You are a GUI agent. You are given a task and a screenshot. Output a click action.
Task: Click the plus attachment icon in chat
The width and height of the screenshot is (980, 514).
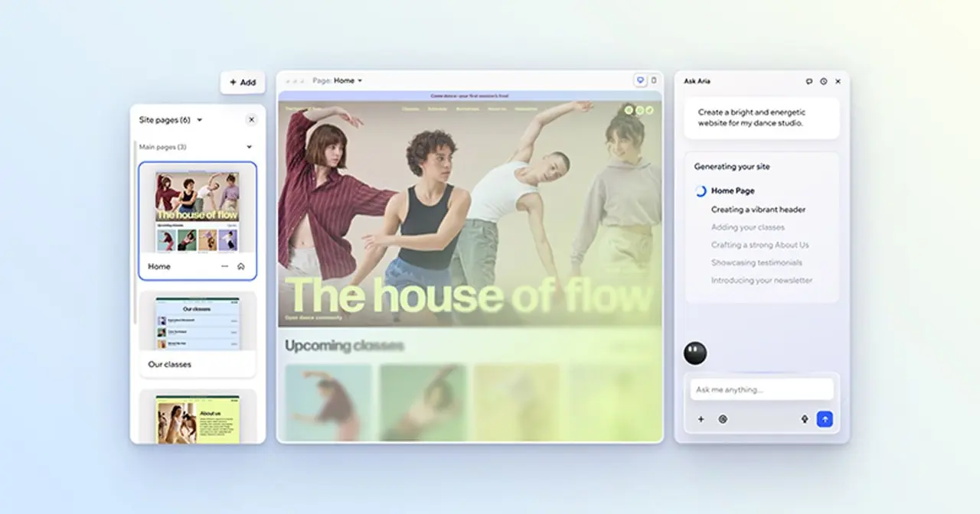(x=701, y=419)
